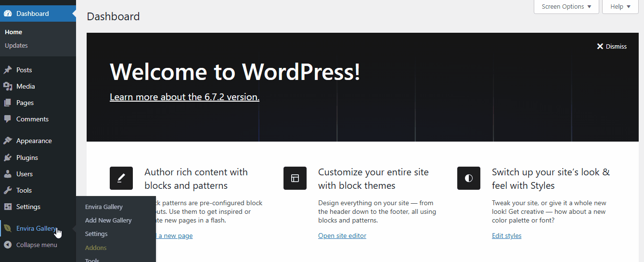Expand the Screen Options dropdown

[566, 7]
